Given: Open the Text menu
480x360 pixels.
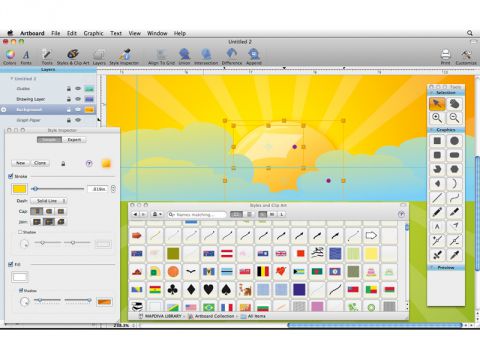Looking at the screenshot, I should (116, 33).
